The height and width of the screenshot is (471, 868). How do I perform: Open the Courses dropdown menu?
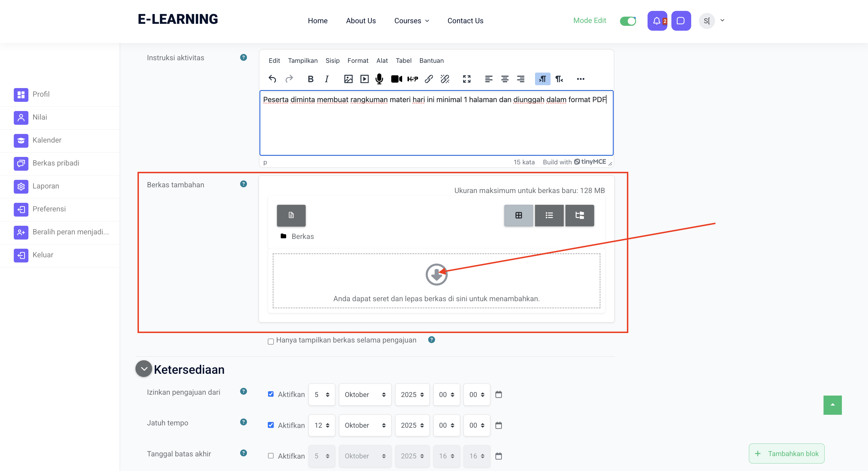[x=411, y=21]
